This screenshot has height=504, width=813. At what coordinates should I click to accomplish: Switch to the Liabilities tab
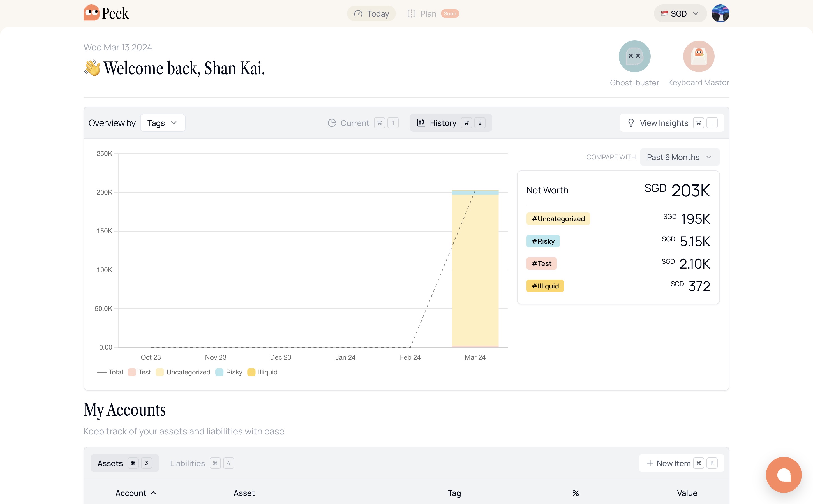(187, 463)
